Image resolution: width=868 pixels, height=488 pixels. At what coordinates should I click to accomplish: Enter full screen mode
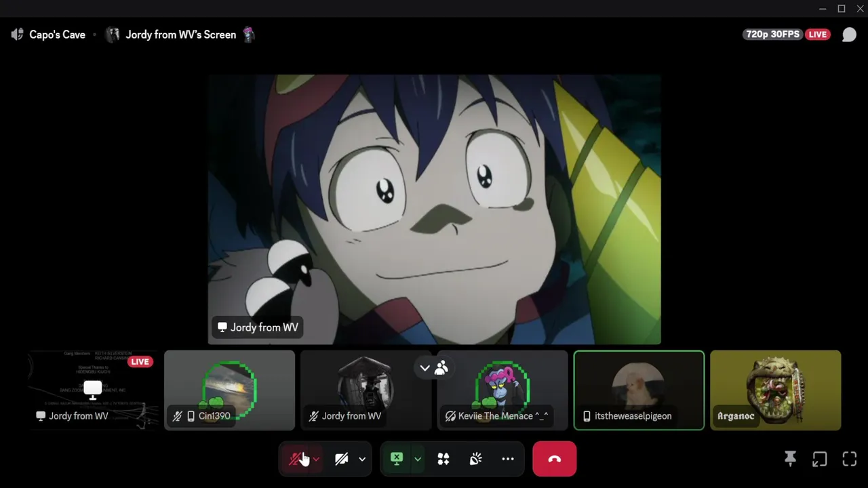coord(850,459)
